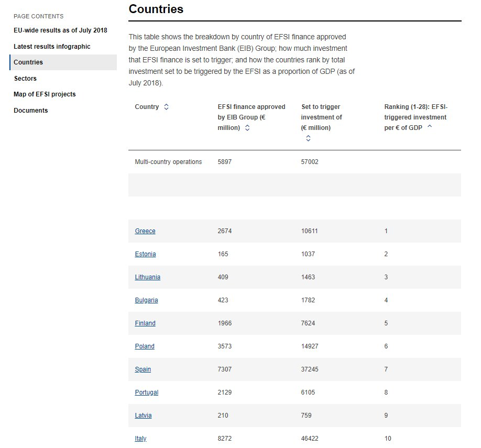Follow the Italy link

click(140, 439)
